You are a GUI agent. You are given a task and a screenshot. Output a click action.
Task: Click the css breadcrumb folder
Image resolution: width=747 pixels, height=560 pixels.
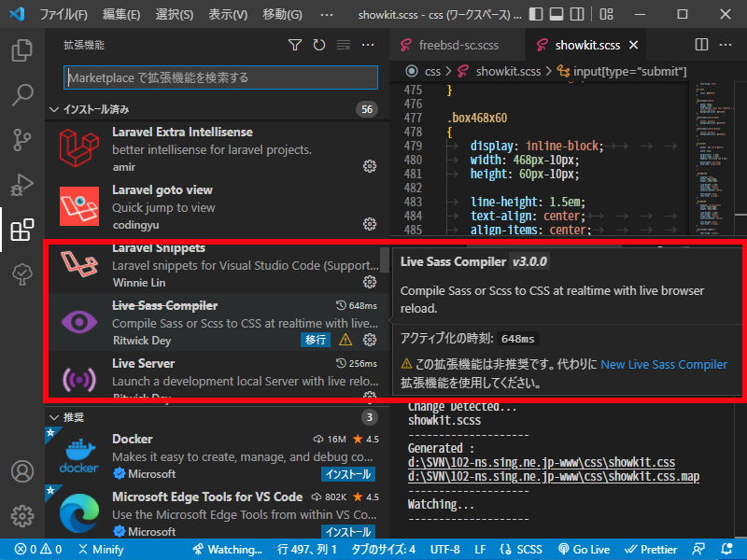[432, 72]
